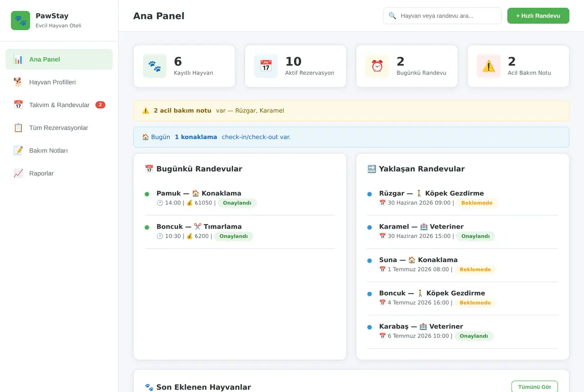Click the Bakım Notları notepad icon
Image resolution: width=584 pixels, height=392 pixels.
[x=18, y=151]
